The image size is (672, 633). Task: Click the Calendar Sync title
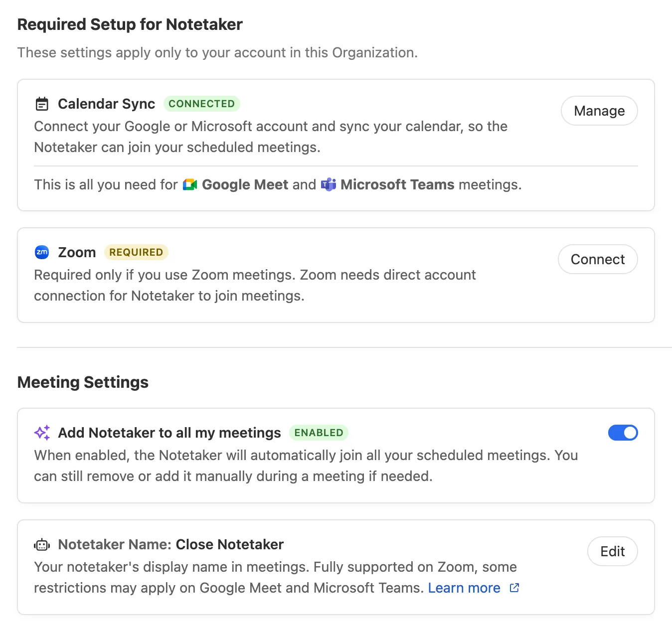[x=107, y=104]
